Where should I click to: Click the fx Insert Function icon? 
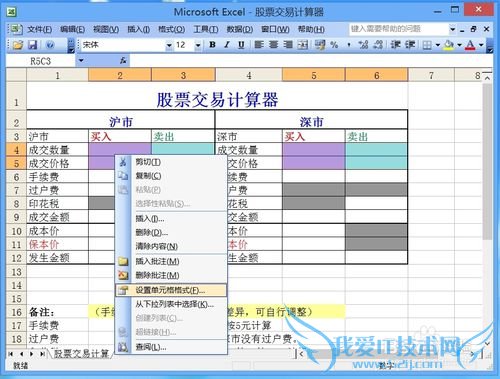(x=123, y=61)
